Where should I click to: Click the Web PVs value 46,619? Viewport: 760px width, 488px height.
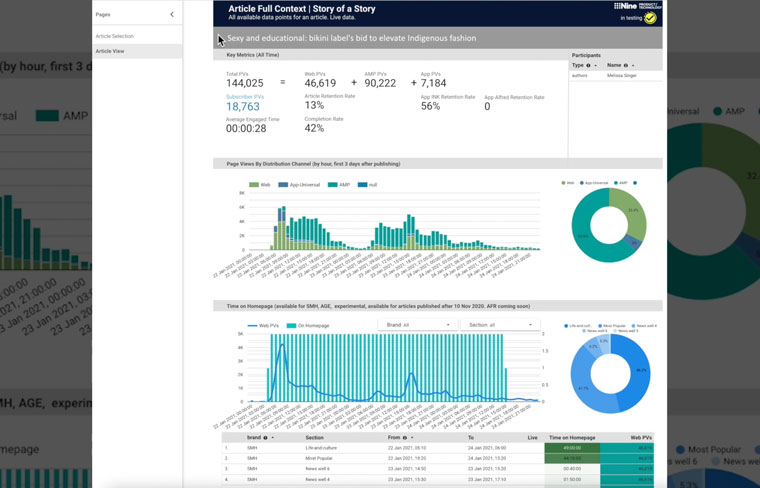(x=320, y=83)
